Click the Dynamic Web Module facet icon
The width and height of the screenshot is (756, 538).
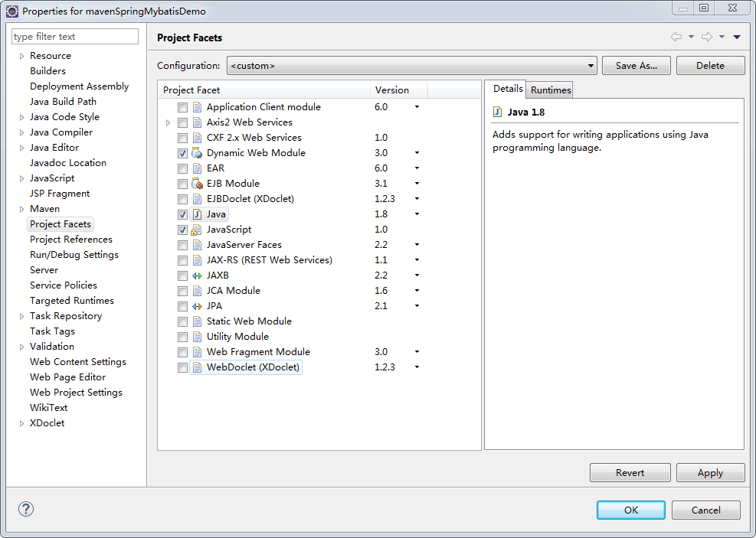tap(197, 153)
